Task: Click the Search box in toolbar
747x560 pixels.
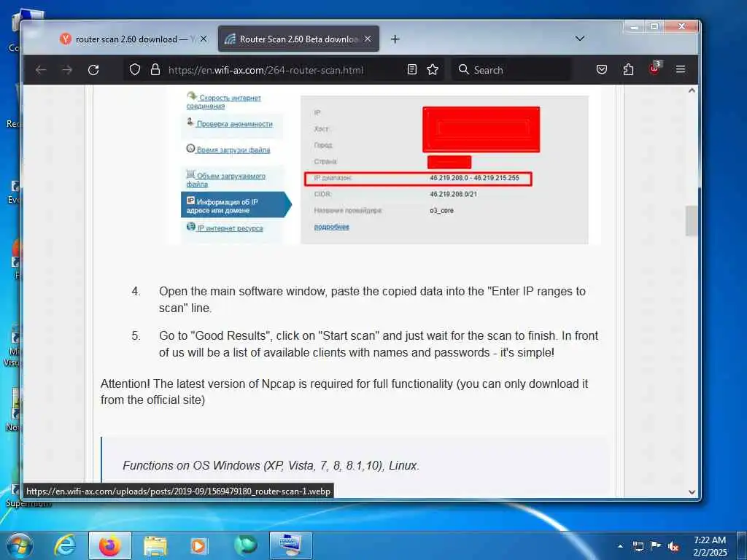Action: pos(512,70)
